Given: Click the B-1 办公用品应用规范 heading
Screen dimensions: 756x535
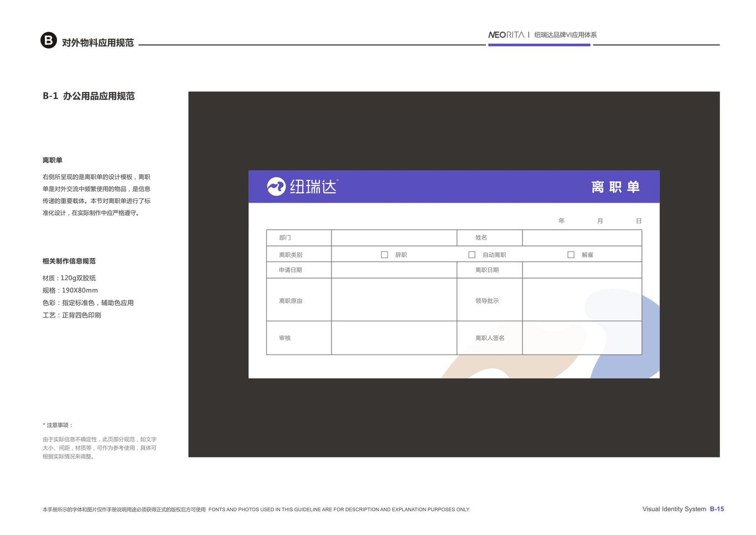Looking at the screenshot, I should point(89,96).
